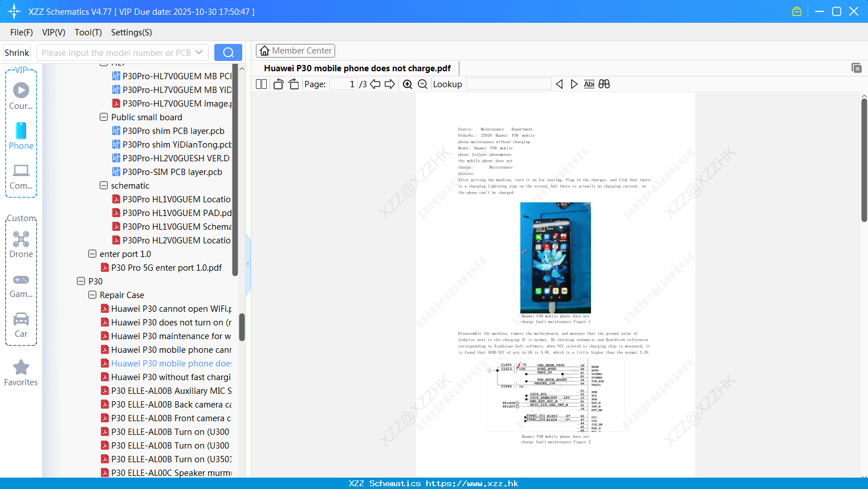Image resolution: width=868 pixels, height=489 pixels.
Task: Open P30Pro HL1V0GUEM PAD.pdf
Action: coord(172,213)
